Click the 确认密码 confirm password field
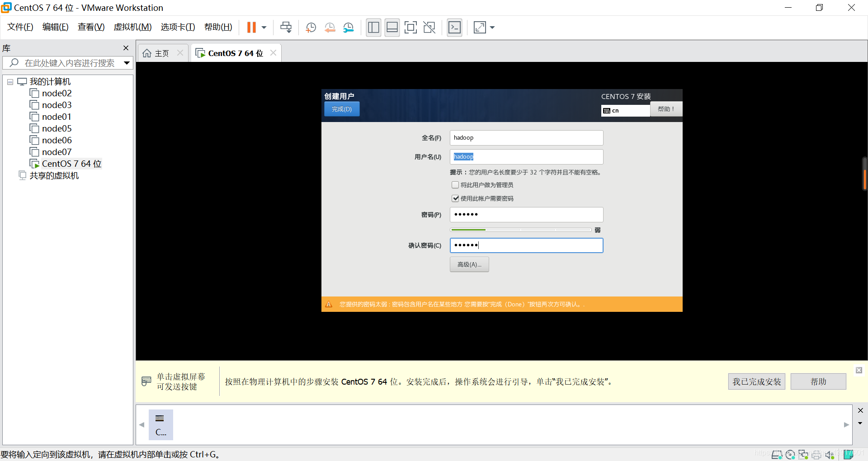868x461 pixels. (526, 245)
